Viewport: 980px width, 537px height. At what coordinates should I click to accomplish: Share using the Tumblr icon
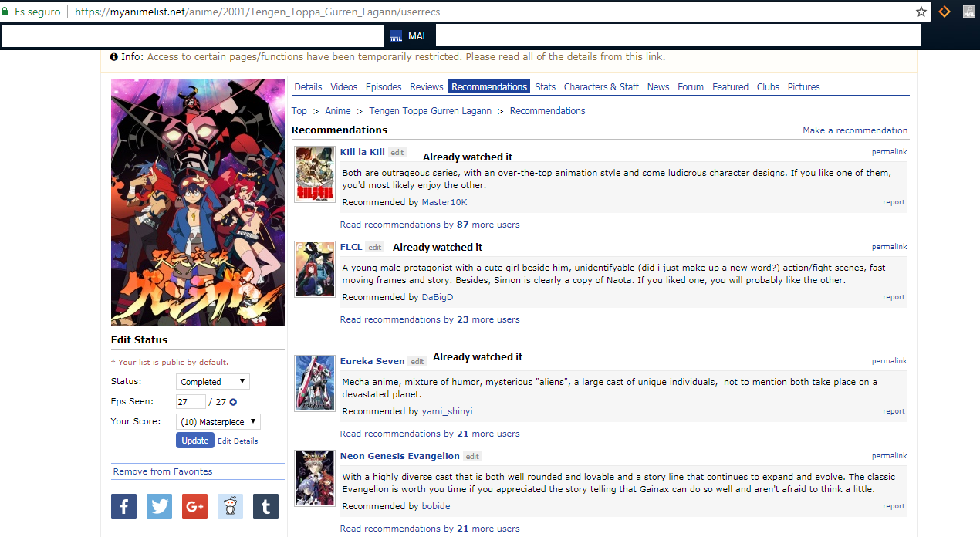pyautogui.click(x=265, y=506)
